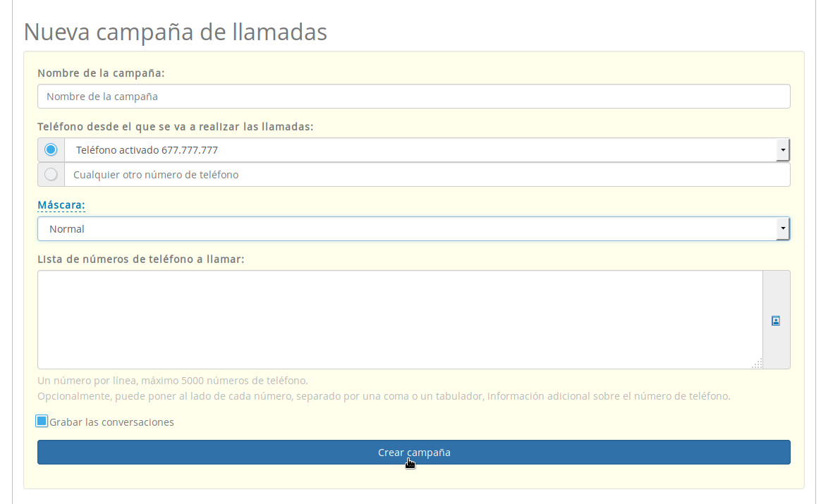Open the Máscara help link
Viewport: 821px width, 504px height.
pos(61,204)
